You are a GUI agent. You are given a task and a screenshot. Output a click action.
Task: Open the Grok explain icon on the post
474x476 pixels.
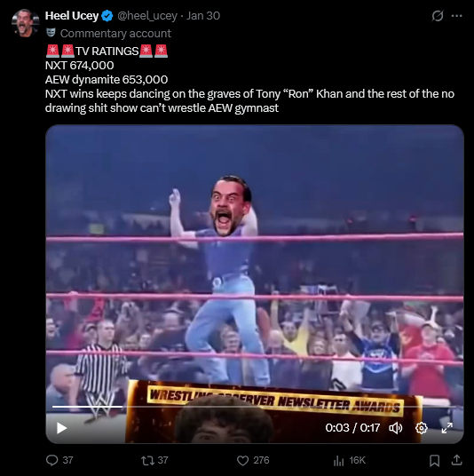click(x=438, y=16)
